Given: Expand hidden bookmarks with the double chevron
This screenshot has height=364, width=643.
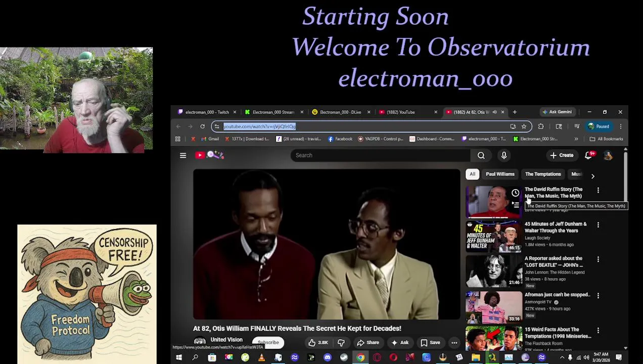Looking at the screenshot, I should click(x=576, y=139).
